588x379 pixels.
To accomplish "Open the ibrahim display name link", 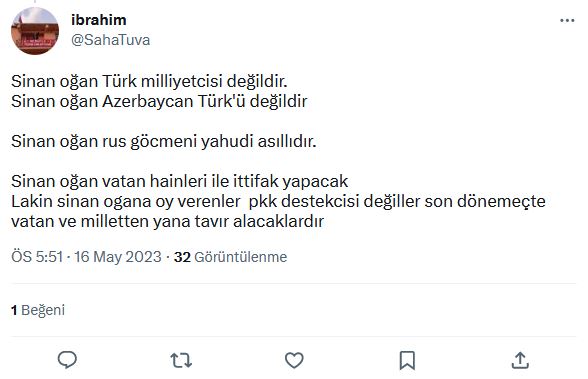I will tap(99, 20).
